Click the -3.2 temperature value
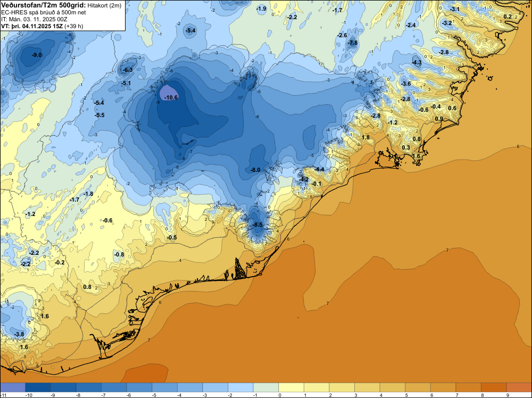 [447, 23]
